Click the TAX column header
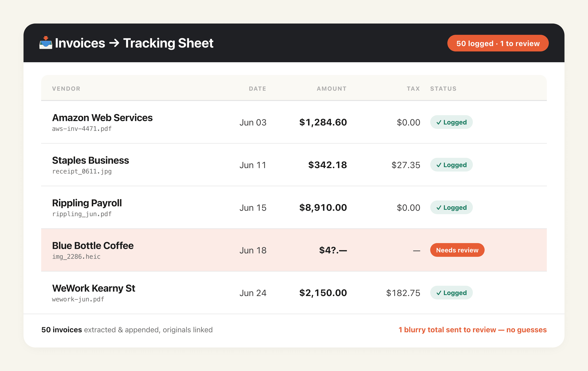The image size is (588, 371). click(x=413, y=89)
